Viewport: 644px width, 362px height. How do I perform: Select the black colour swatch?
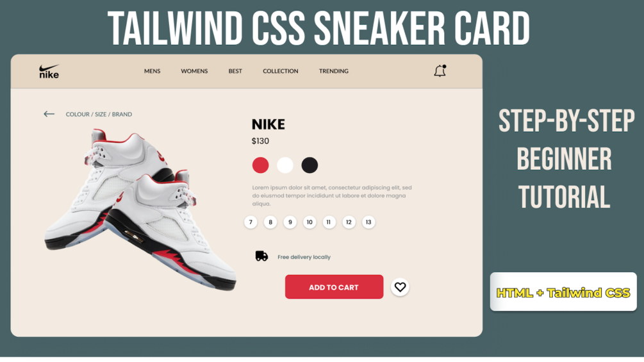click(310, 165)
